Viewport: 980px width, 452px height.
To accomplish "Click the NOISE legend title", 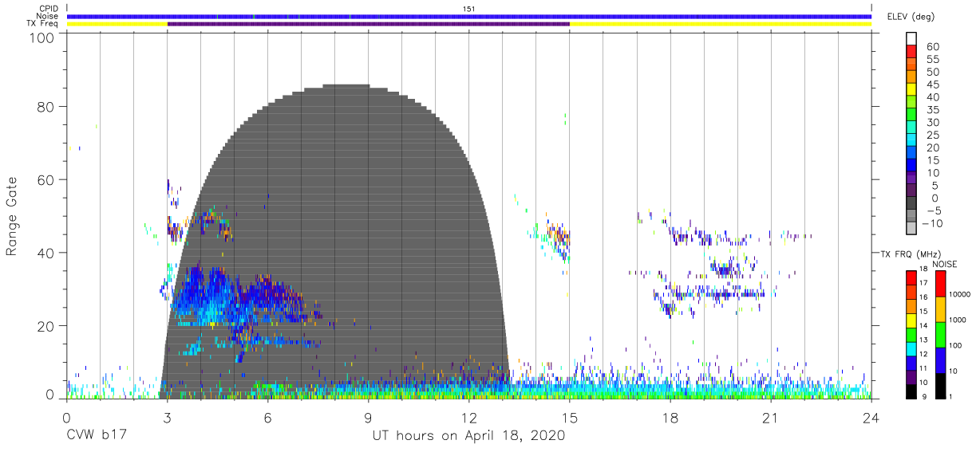I will 946,265.
